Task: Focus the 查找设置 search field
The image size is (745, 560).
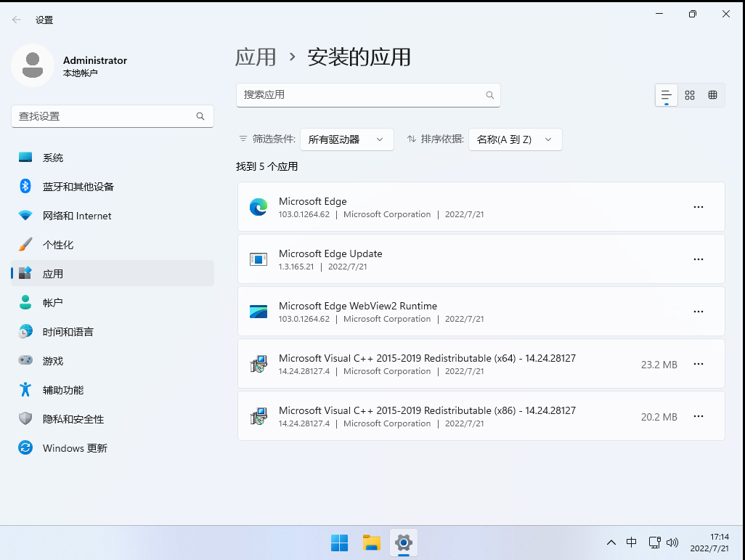Action: [113, 116]
